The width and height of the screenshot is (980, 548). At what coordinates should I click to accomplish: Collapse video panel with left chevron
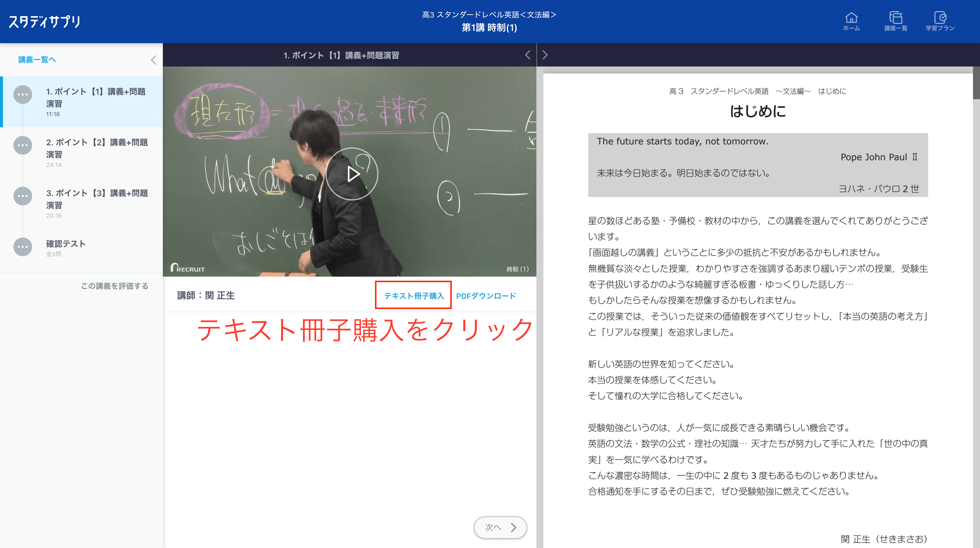pos(528,55)
